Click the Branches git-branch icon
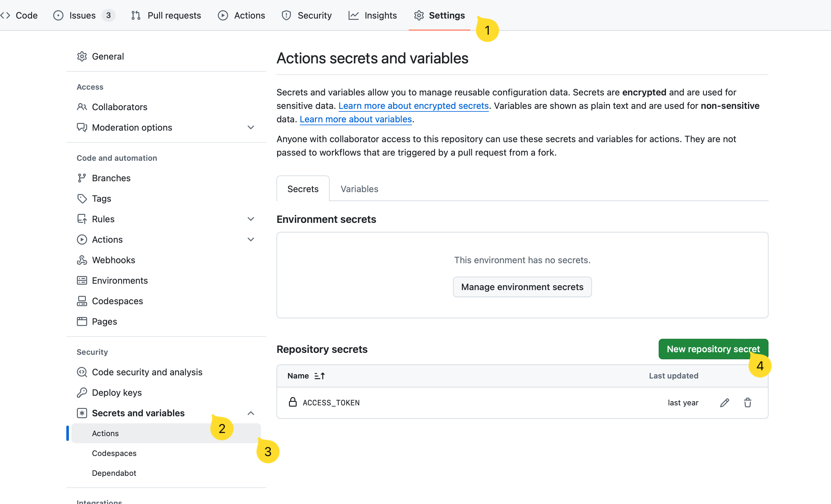The height and width of the screenshot is (504, 831). 82,178
